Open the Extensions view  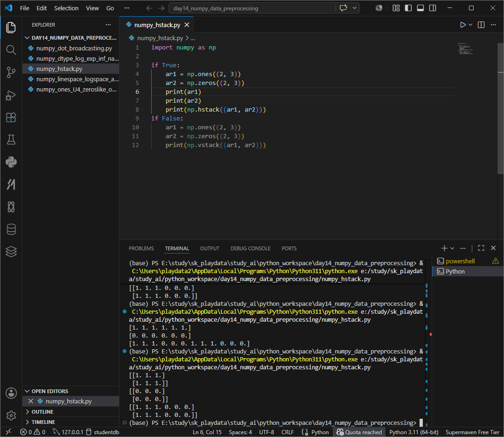pyautogui.click(x=11, y=117)
